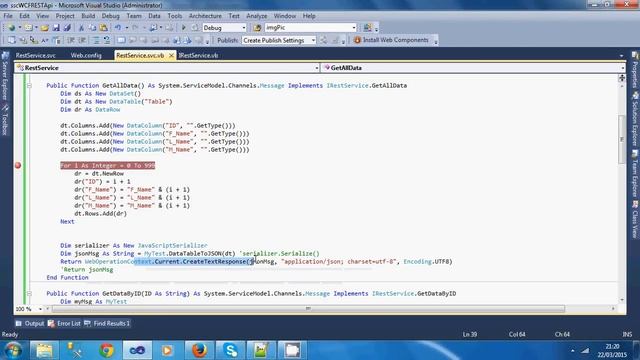The image size is (640, 360).
Task: Open the Find Results 1 tab
Action: pyautogui.click(x=107, y=323)
